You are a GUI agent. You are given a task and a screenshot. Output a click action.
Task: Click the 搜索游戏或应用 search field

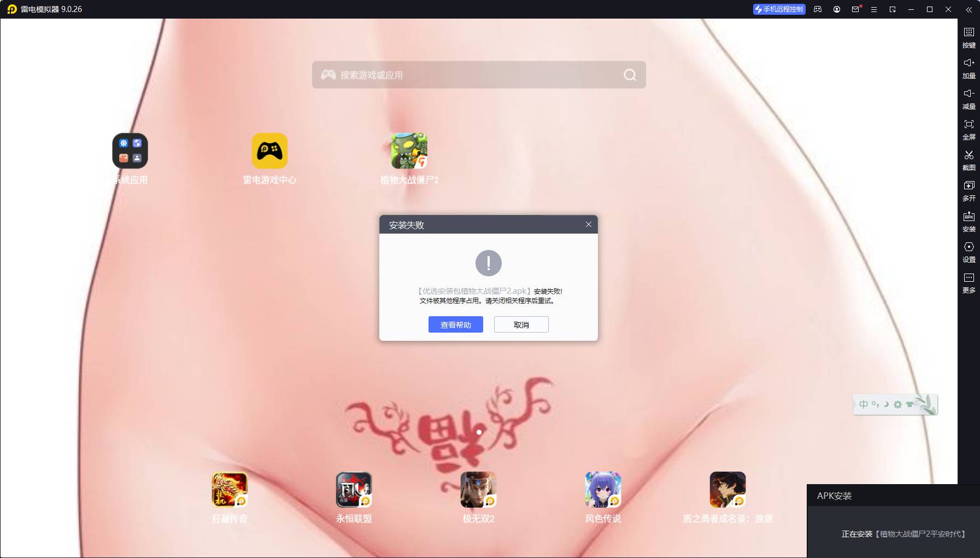tap(470, 75)
